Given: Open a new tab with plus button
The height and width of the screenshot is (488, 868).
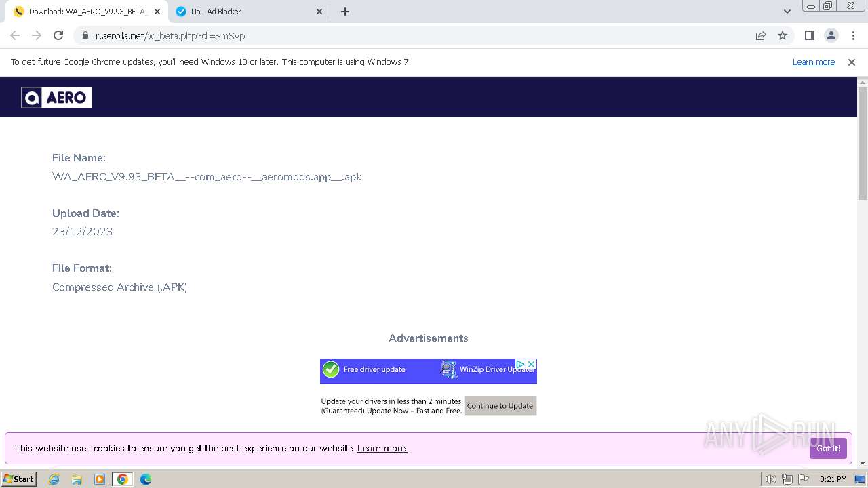Looking at the screenshot, I should tap(345, 12).
